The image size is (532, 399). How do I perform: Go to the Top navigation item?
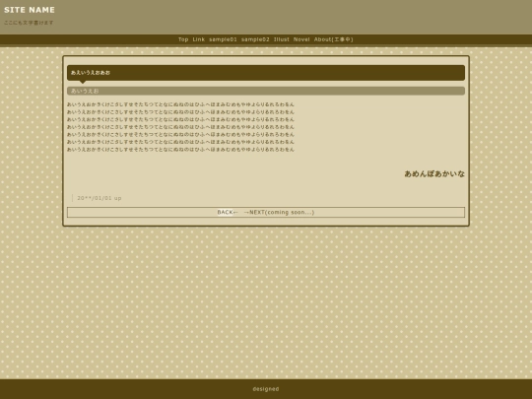[183, 39]
